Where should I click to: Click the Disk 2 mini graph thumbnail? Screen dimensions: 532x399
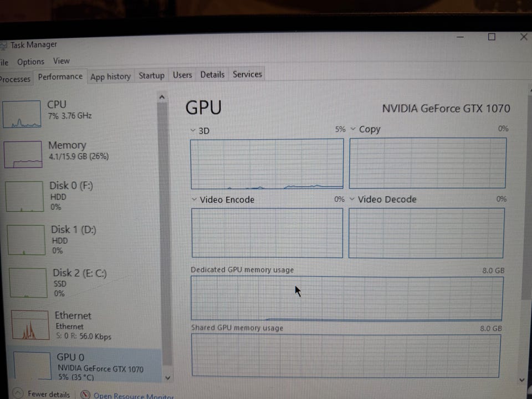tap(28, 283)
